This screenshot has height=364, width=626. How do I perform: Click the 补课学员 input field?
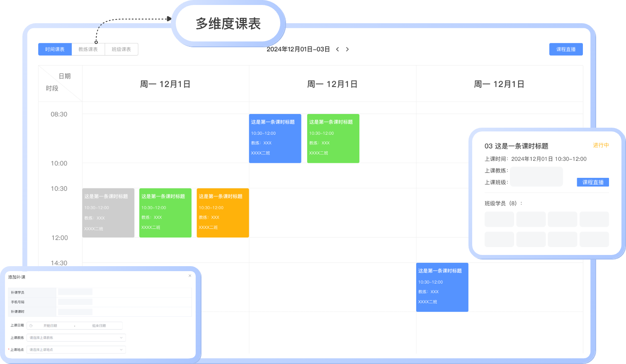point(75,291)
